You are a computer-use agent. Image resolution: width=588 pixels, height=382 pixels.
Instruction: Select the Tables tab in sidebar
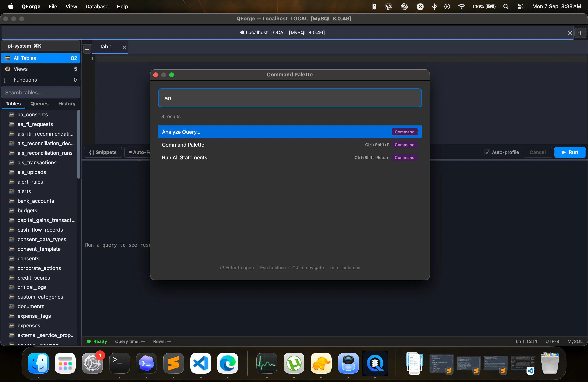[x=13, y=104]
